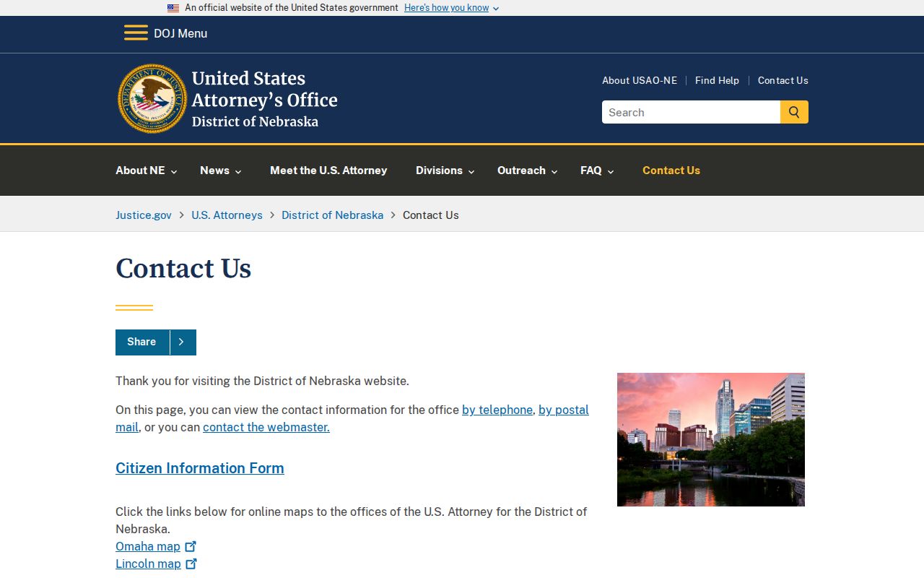Go to Justice.gov breadcrumb
924x578 pixels.
[x=144, y=215]
